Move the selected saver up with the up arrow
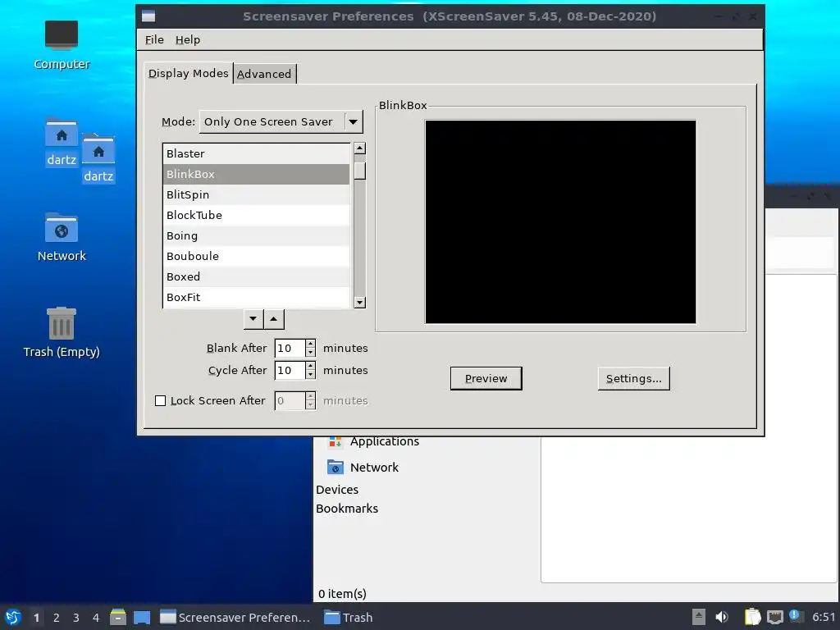The image size is (840, 630). [x=274, y=319]
